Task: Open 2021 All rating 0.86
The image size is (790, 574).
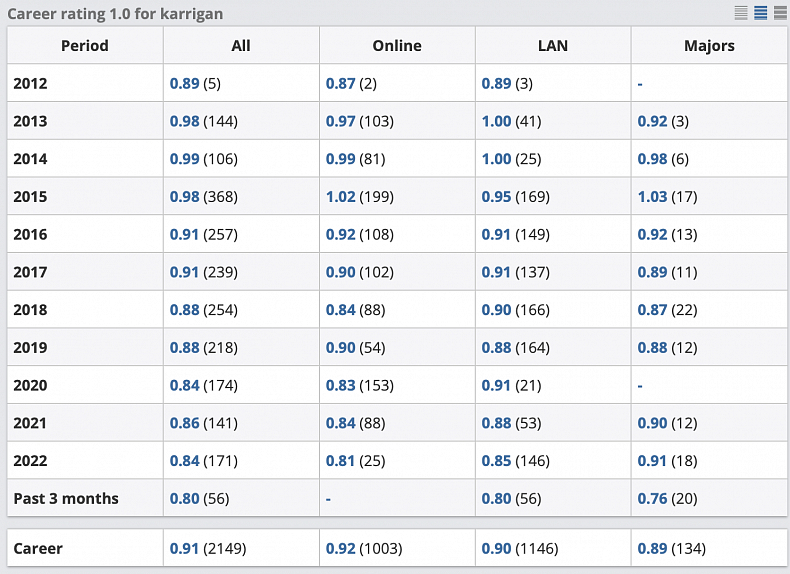Action: (x=184, y=424)
